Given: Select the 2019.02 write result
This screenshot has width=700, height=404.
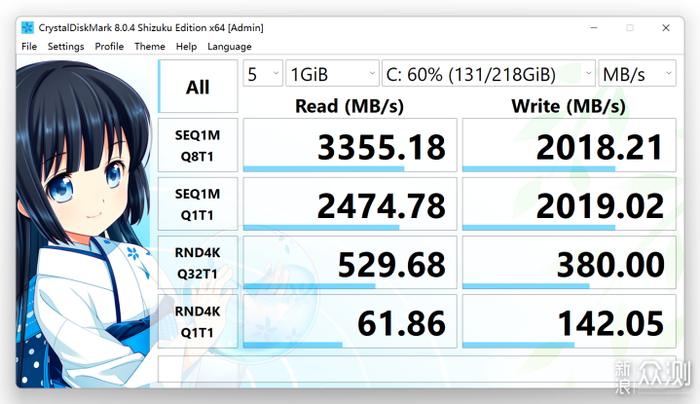Looking at the screenshot, I should [569, 204].
